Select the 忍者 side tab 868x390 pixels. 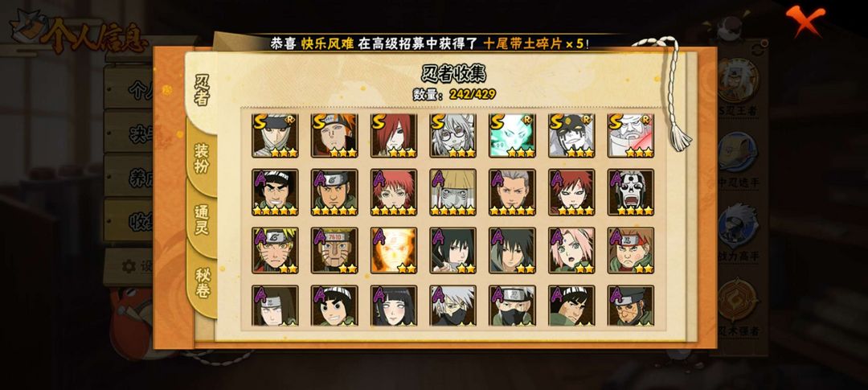[x=201, y=88]
